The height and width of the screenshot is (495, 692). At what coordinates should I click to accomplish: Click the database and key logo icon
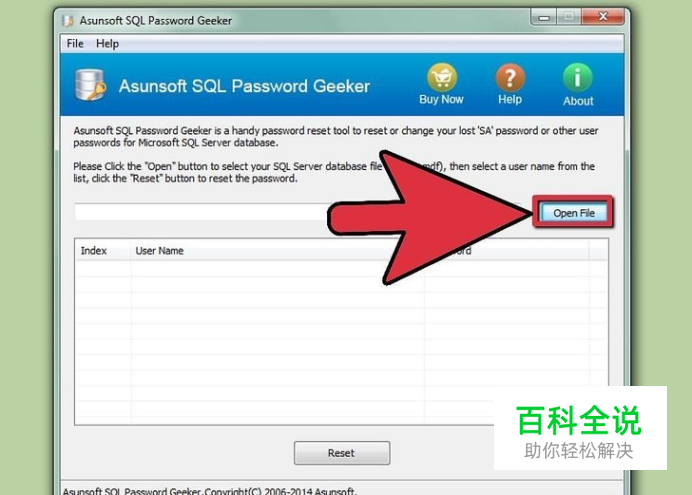(90, 85)
